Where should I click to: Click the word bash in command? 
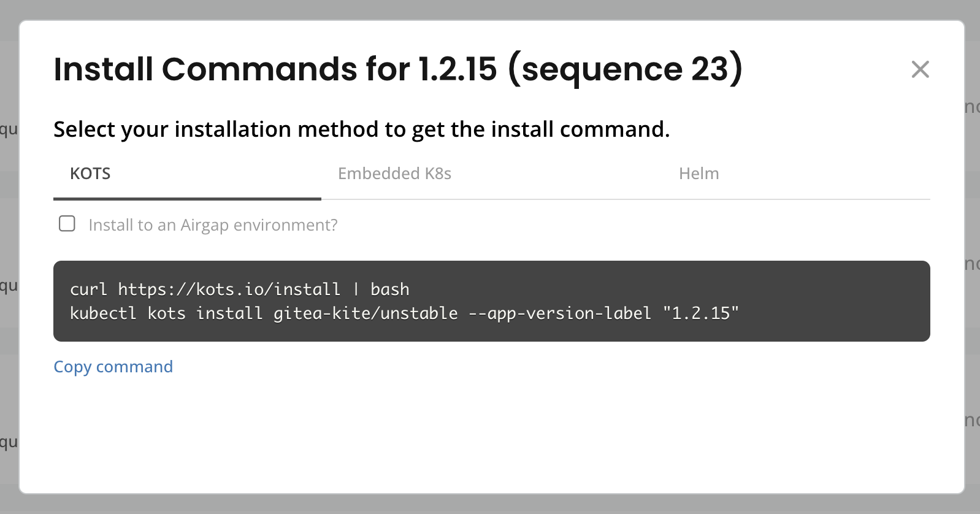click(x=389, y=289)
